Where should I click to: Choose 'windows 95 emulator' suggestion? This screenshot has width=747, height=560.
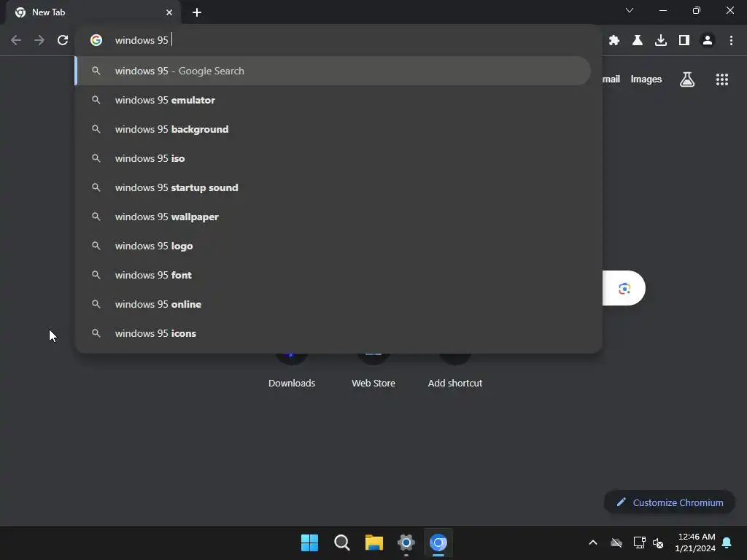(333, 100)
